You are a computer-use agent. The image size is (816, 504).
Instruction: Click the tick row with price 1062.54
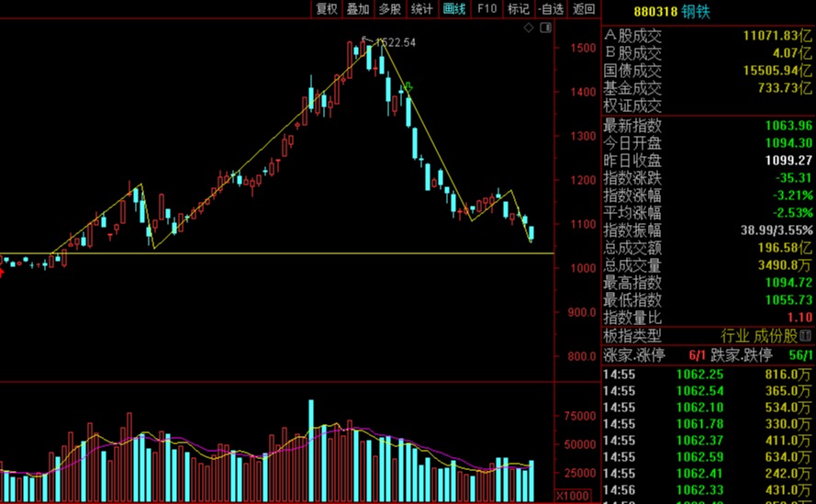point(708,391)
